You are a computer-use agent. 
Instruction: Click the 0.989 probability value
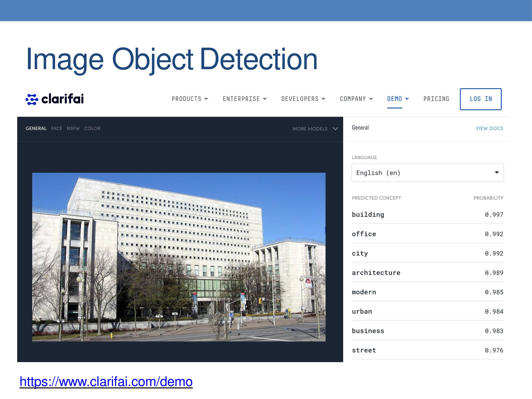click(x=494, y=273)
